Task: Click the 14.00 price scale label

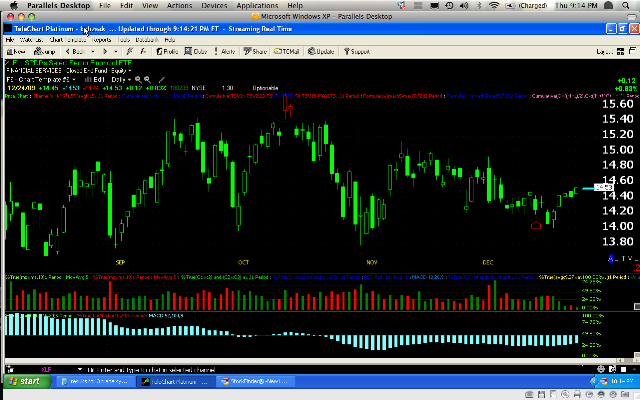Action: [618, 226]
